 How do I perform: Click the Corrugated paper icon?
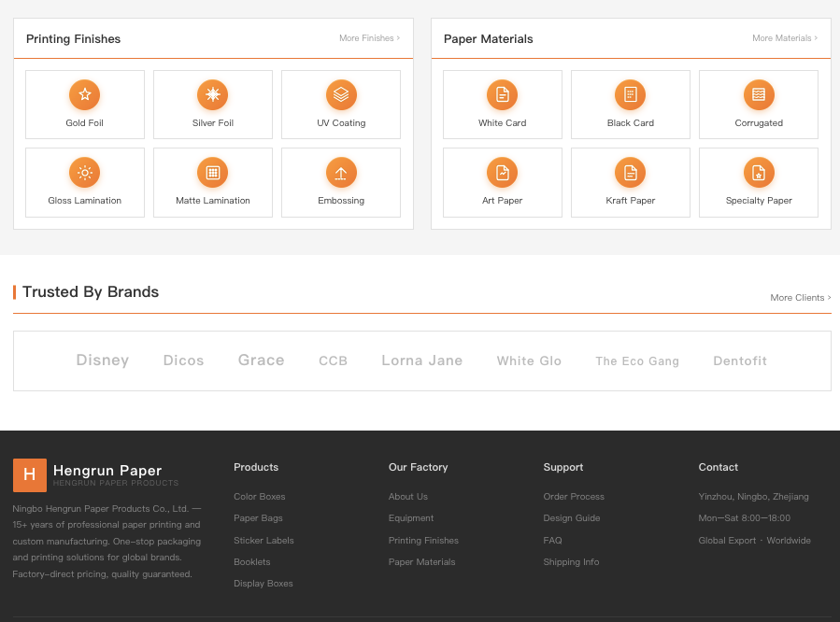[x=759, y=94]
